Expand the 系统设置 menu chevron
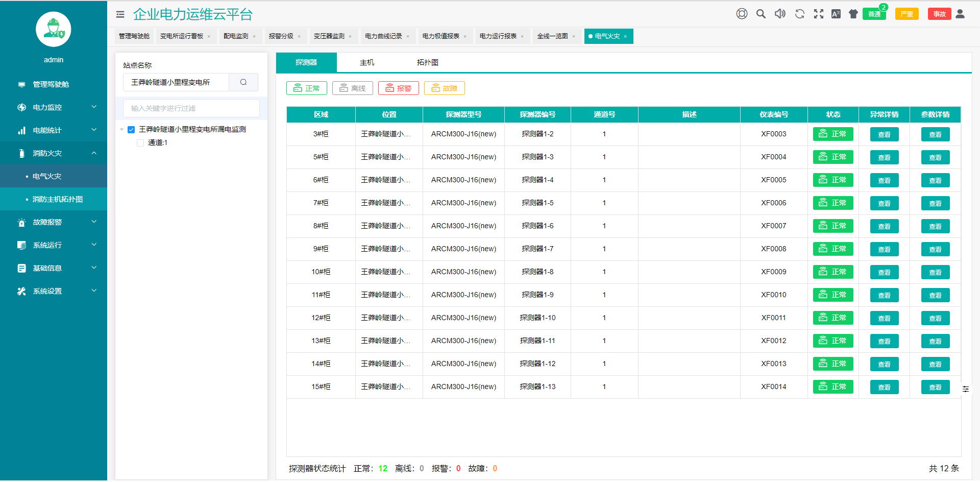 tap(94, 291)
